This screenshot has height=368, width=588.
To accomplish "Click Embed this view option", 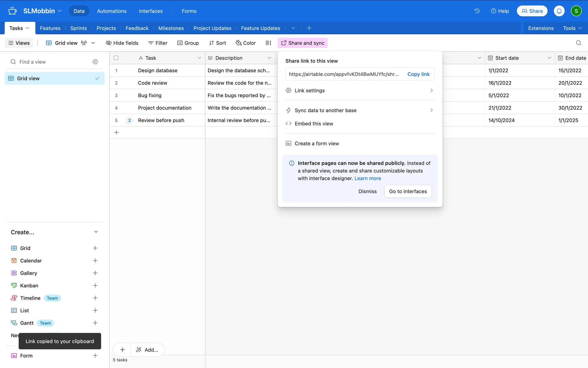I will (314, 124).
